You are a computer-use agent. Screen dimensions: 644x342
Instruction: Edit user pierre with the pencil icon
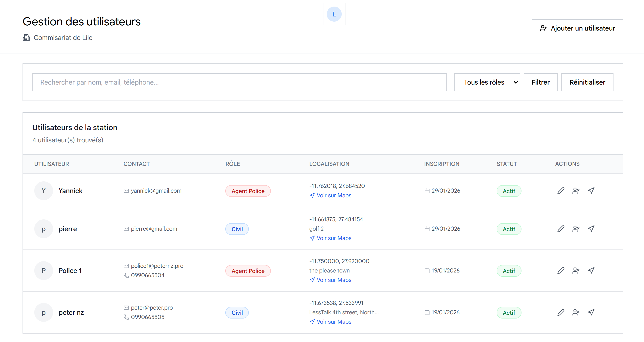(x=561, y=229)
